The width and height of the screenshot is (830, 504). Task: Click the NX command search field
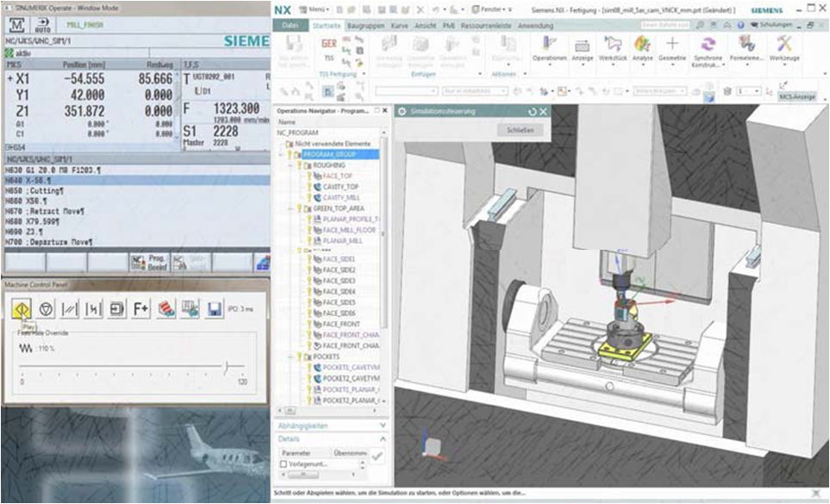665,25
